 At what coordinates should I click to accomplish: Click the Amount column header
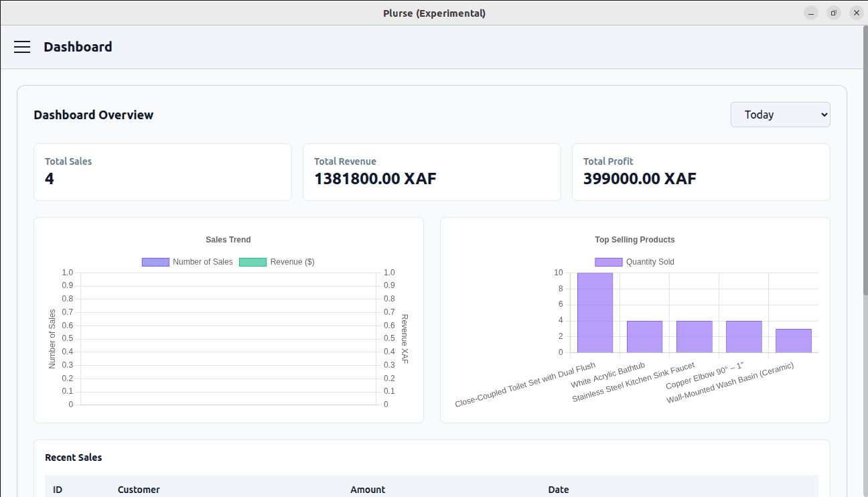pos(368,490)
